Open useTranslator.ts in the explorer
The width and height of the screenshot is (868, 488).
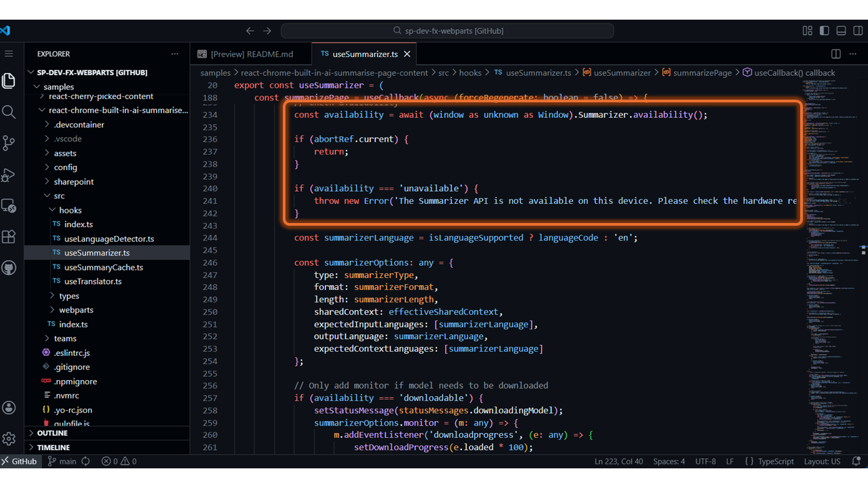click(93, 281)
